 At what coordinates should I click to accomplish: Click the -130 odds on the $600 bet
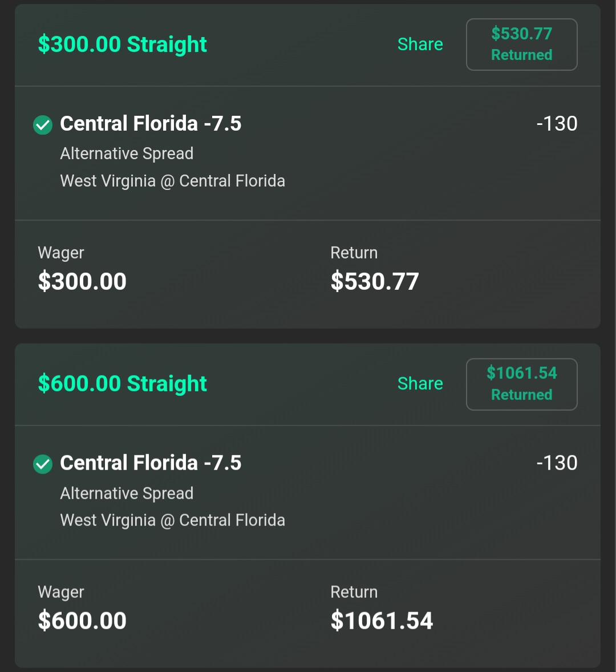[x=557, y=463]
